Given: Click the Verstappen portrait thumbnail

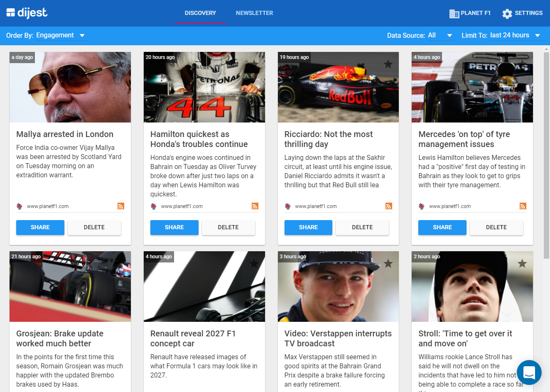Looking at the screenshot, I should (338, 287).
